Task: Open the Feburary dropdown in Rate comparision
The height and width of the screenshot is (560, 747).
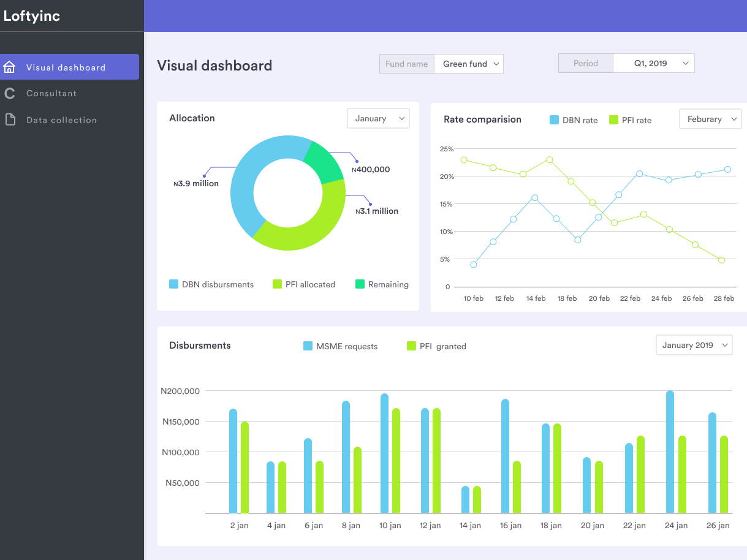Action: (710, 119)
